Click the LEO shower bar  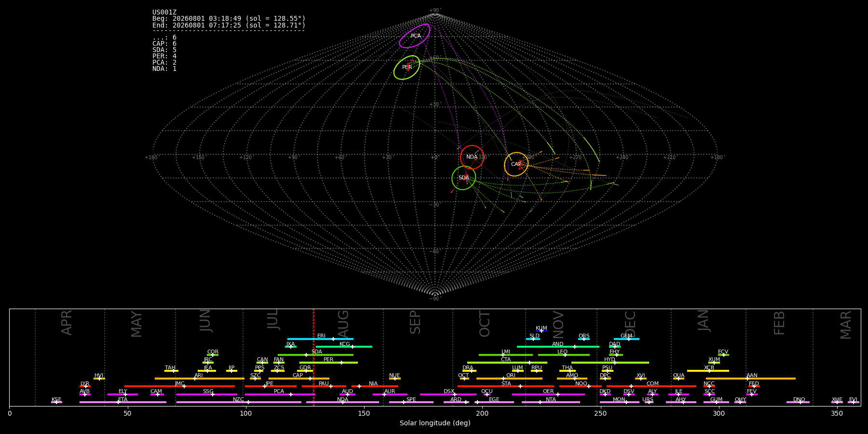pos(564,355)
